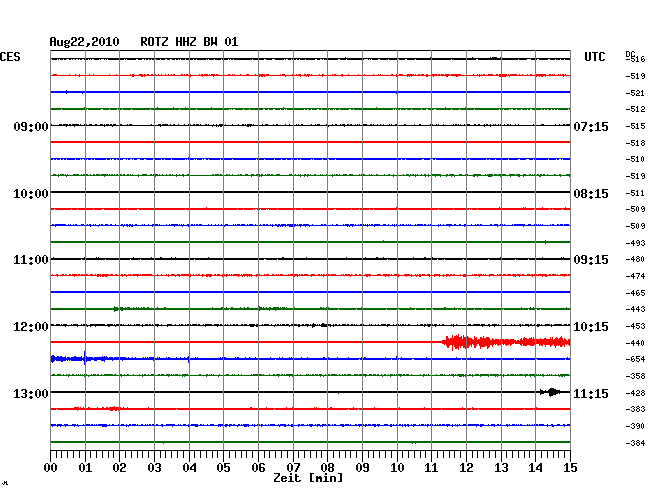Select the DC offset value -510
This screenshot has width=650, height=494.
635,159
